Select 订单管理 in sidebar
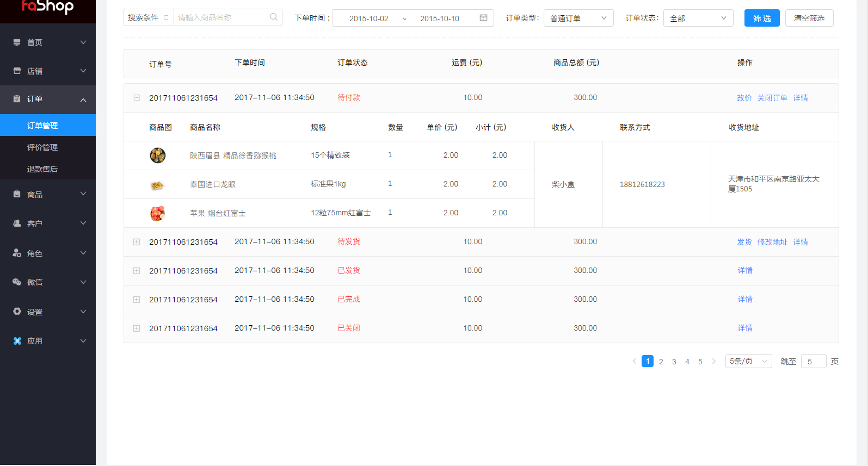 (48, 125)
